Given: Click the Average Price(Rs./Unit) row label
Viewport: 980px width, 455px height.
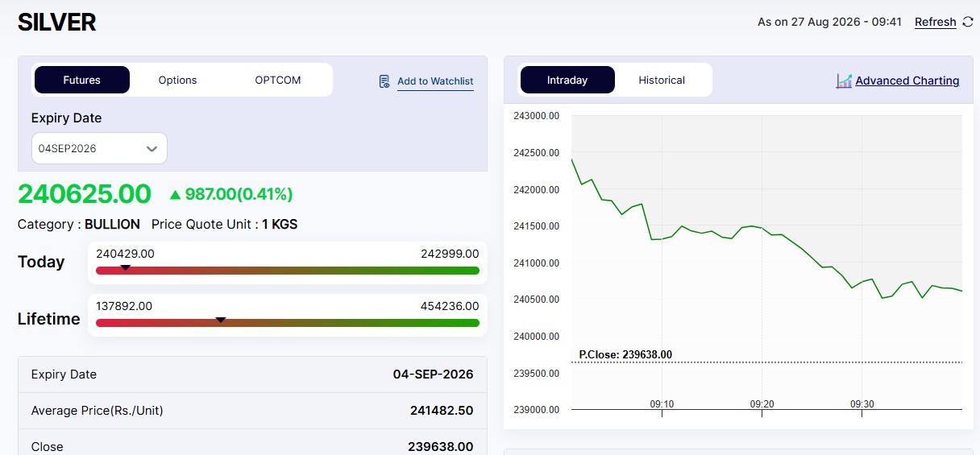Looking at the screenshot, I should pyautogui.click(x=97, y=411).
